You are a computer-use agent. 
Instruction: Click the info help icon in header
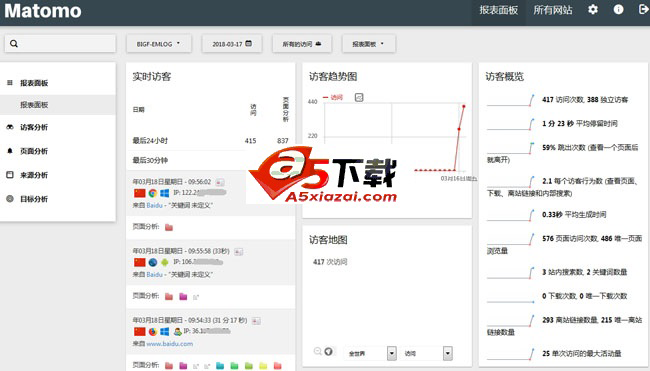click(x=618, y=9)
